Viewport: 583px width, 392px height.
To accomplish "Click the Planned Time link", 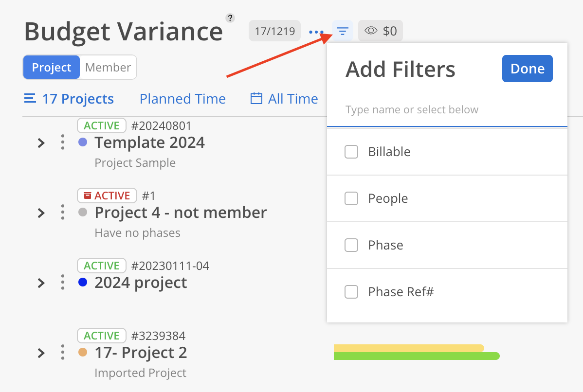I will [182, 99].
